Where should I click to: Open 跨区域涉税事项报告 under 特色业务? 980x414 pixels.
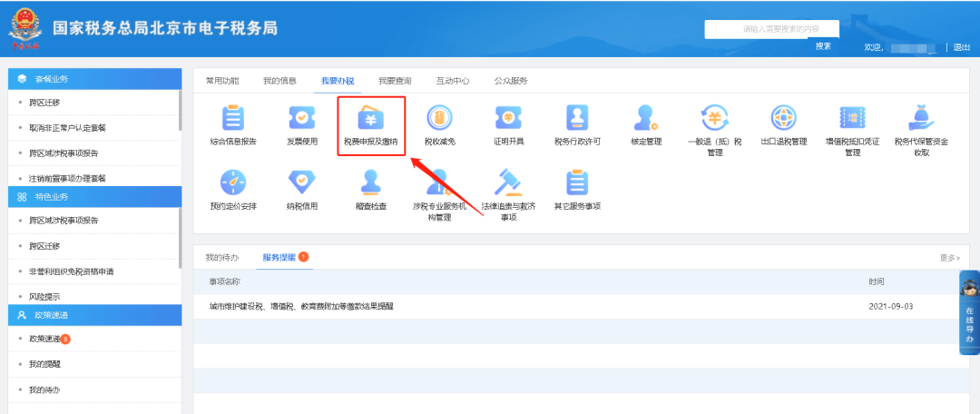(x=64, y=221)
